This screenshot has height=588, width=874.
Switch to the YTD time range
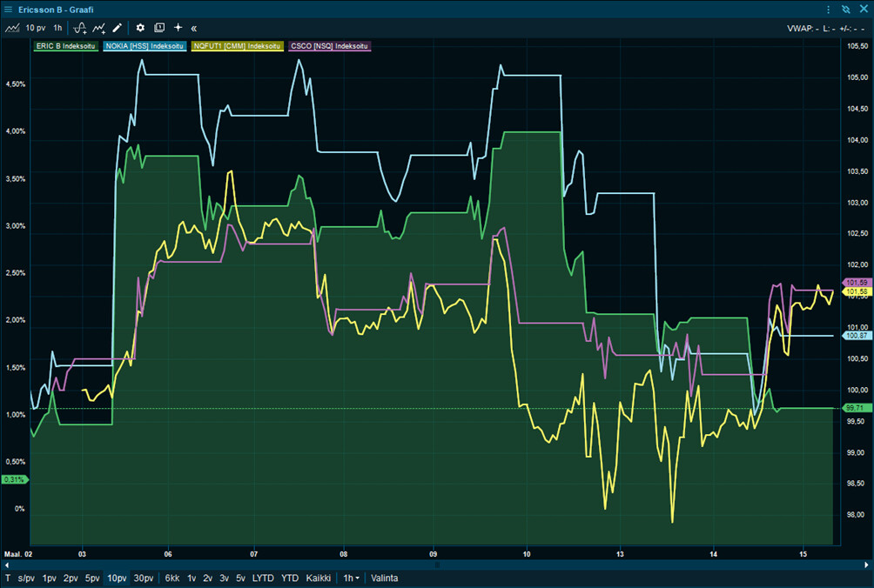pos(290,578)
